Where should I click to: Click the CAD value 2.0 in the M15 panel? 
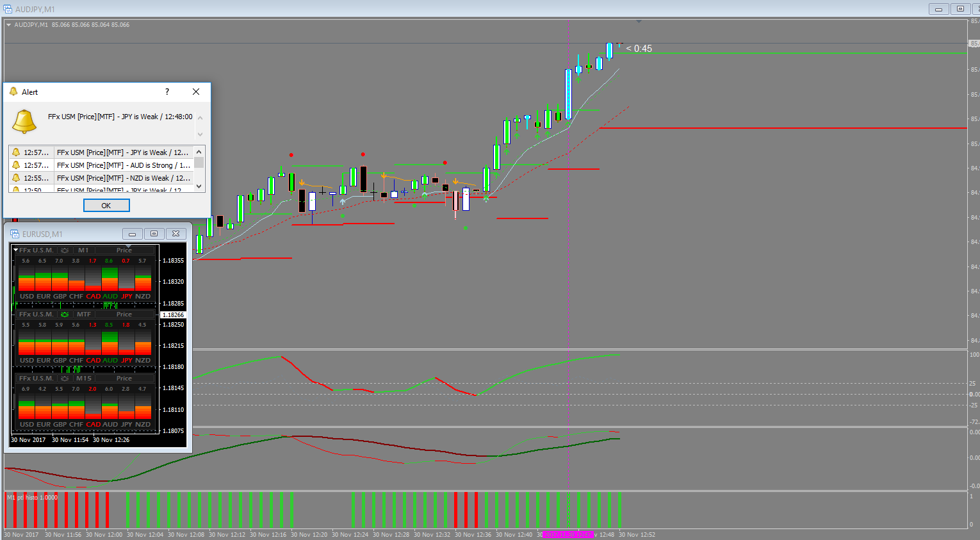point(92,389)
